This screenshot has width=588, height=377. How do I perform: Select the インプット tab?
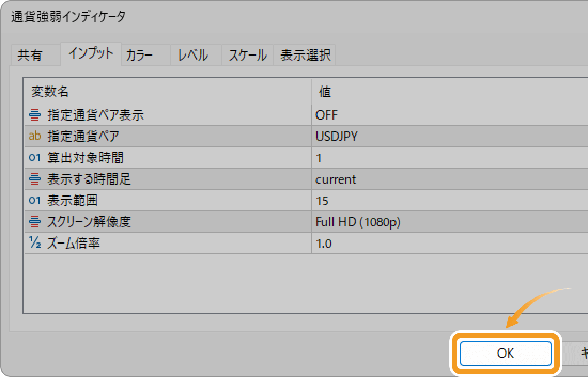91,53
